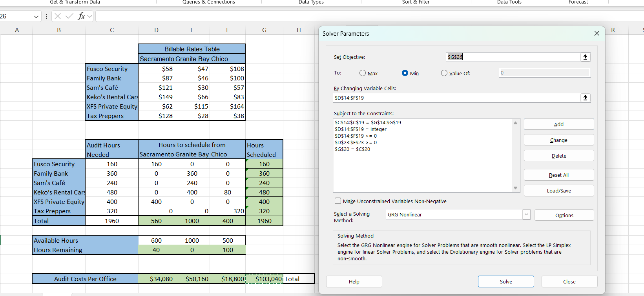
Task: Select the $D$14:$F$19 = integer constraint
Action: pos(360,129)
